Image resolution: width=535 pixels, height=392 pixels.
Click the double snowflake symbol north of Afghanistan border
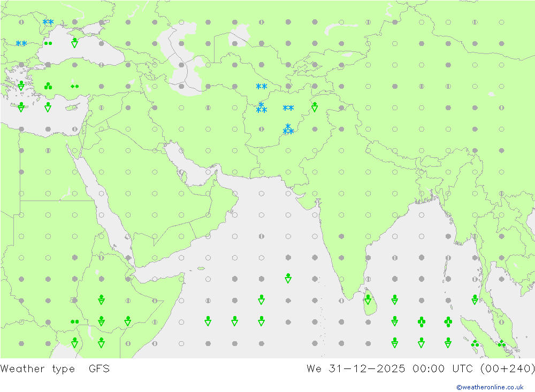262,86
